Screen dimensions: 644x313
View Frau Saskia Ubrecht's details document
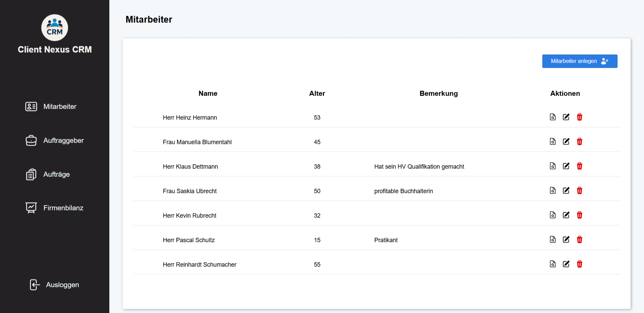[552, 191]
